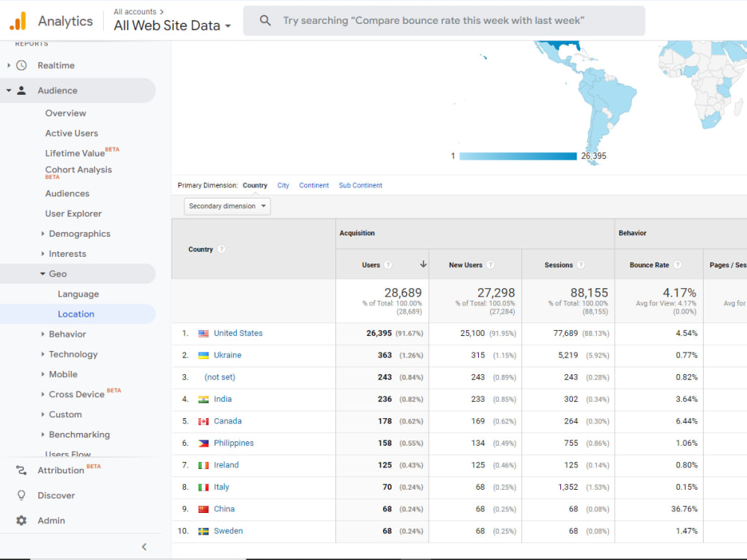Viewport: 747px width, 560px height.
Task: Open the Secondary dimension dropdown
Action: [x=227, y=206]
